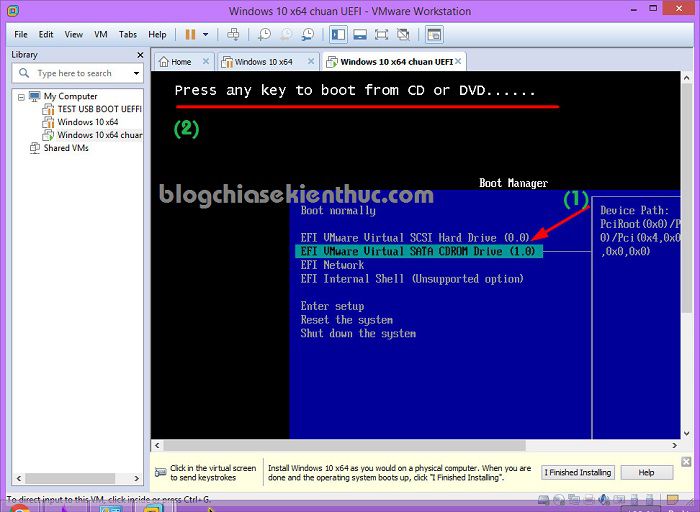The width and height of the screenshot is (700, 512).
Task: Open the library search filter dropdown
Action: pos(136,73)
